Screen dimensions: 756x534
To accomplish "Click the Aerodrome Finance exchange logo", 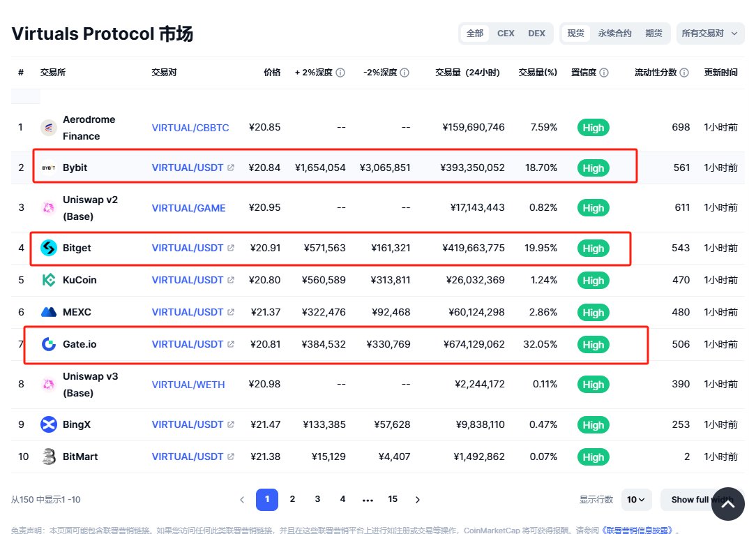I will pyautogui.click(x=49, y=128).
